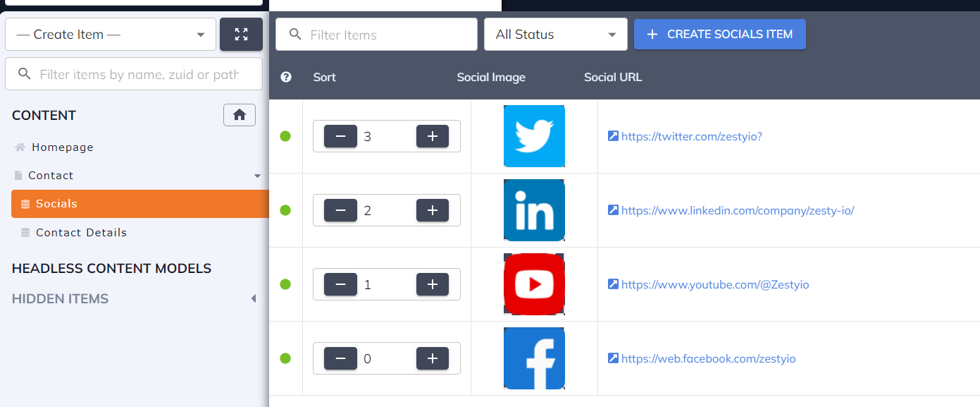Open the All Status filter dropdown

[556, 34]
